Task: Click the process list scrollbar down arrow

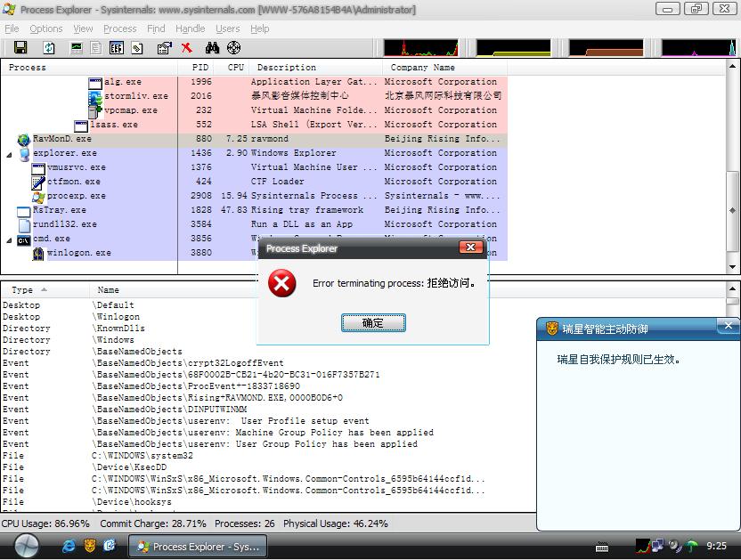Action: coord(732,267)
